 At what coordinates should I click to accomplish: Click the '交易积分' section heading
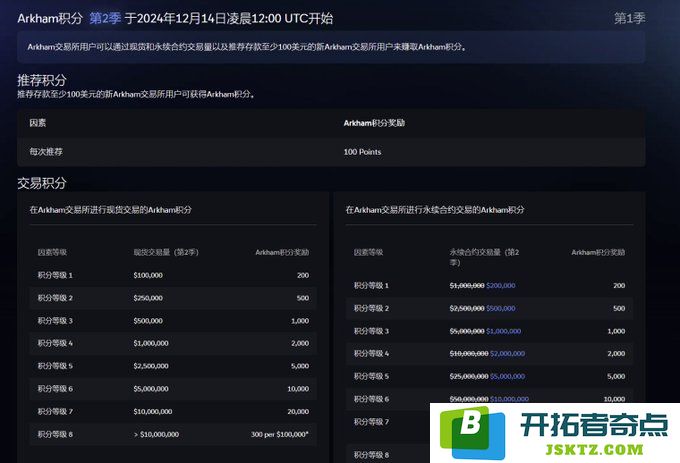42,183
